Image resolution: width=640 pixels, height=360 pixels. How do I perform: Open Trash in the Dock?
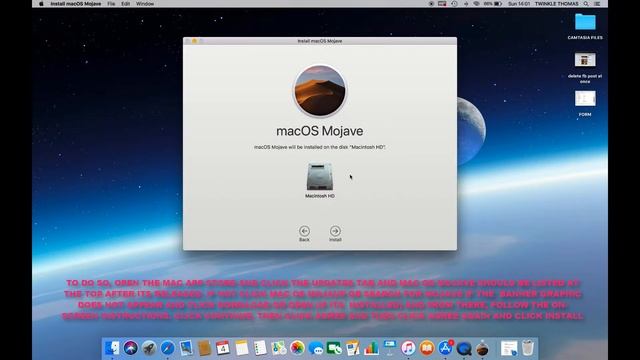[528, 348]
